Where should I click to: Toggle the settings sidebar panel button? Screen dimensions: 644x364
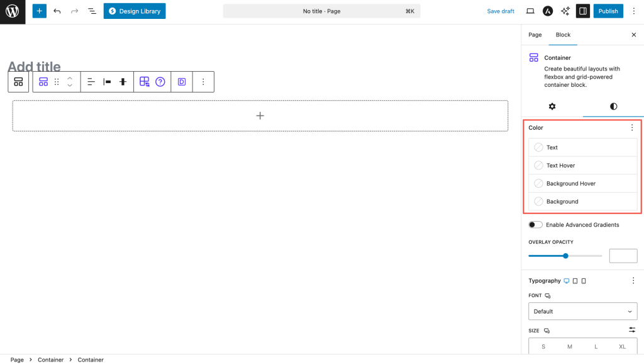pos(583,11)
